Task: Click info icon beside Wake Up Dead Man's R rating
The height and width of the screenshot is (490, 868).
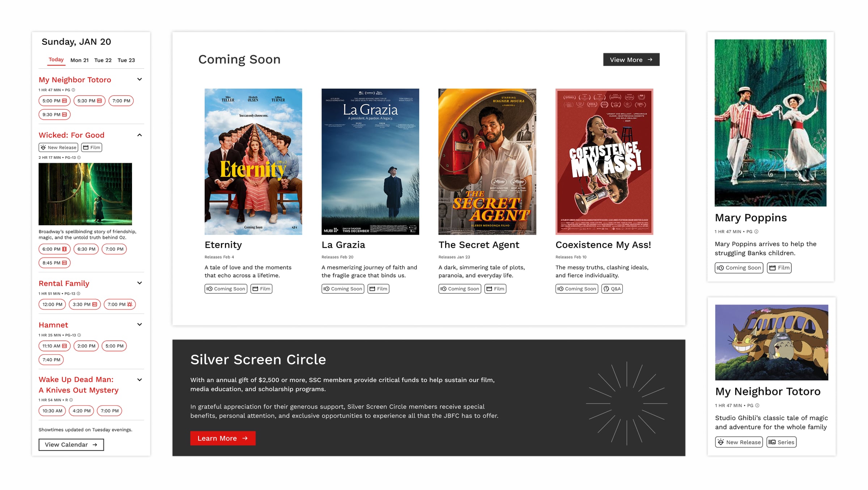Action: [71, 400]
